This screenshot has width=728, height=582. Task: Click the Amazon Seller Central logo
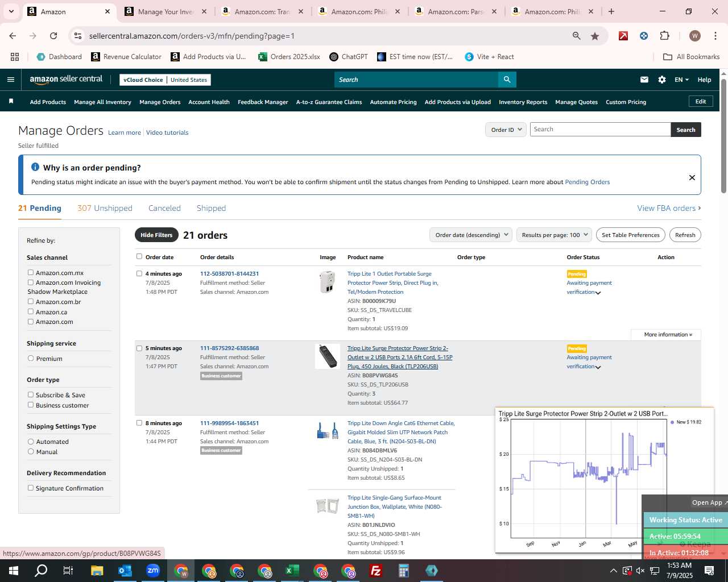point(66,80)
